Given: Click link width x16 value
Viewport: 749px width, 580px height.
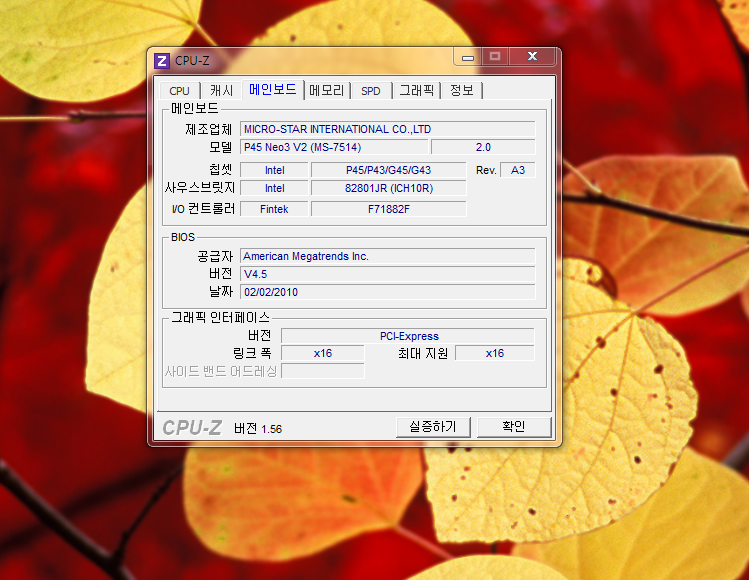Looking at the screenshot, I should pos(323,353).
